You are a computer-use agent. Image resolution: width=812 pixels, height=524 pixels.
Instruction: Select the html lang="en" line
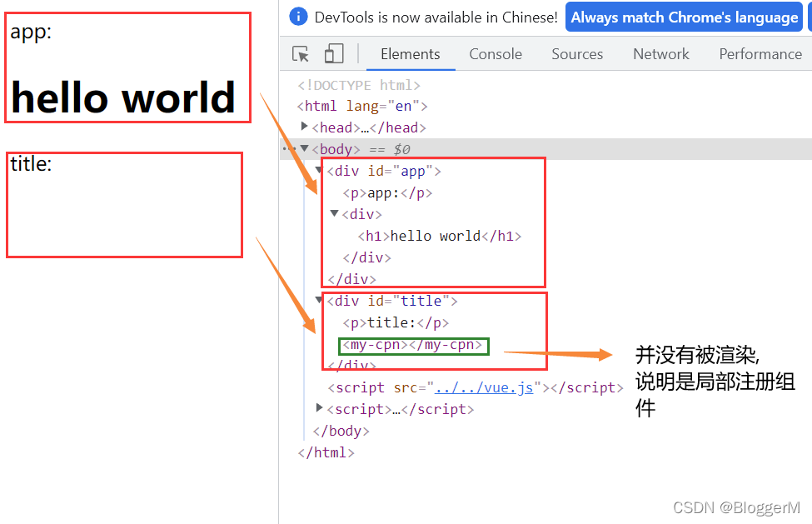click(362, 106)
